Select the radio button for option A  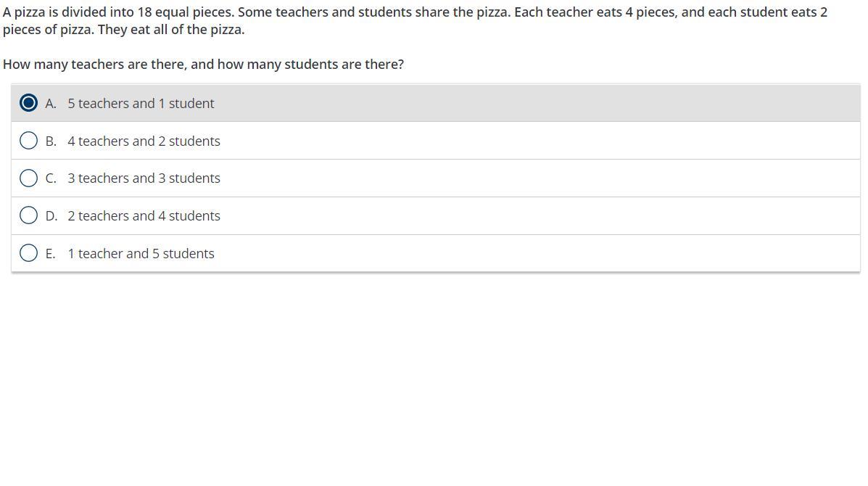coord(28,103)
